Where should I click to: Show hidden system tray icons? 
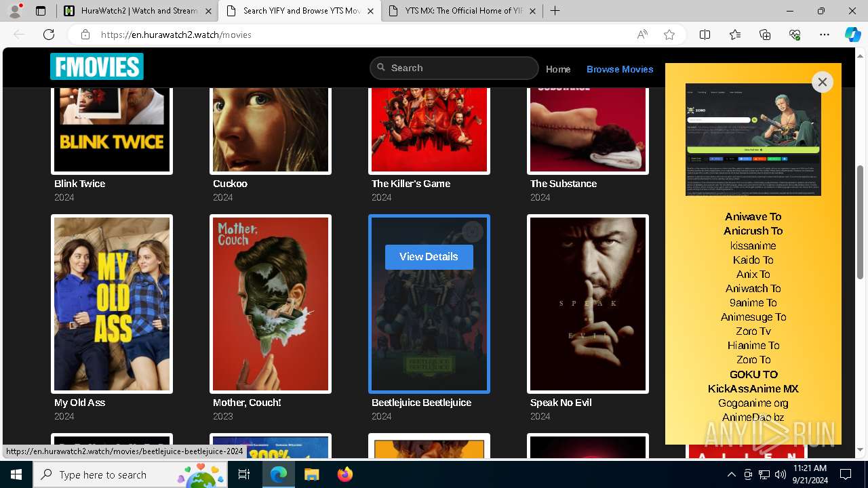pos(731,474)
